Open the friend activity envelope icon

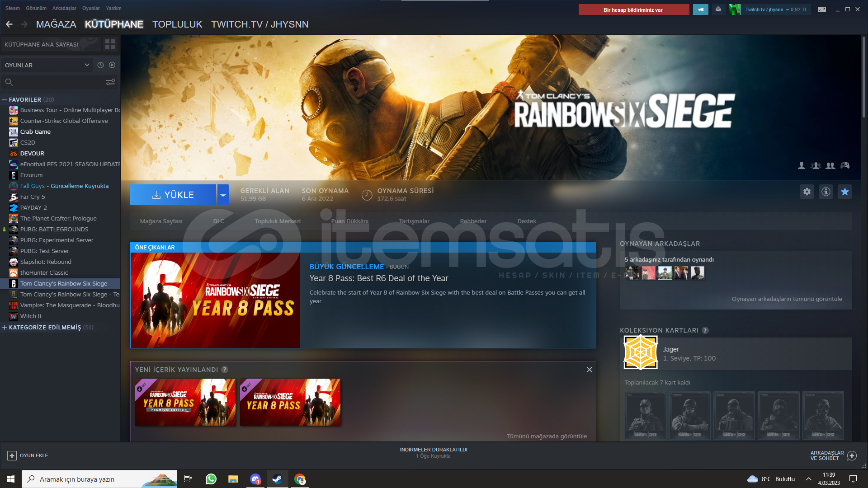[x=718, y=9]
